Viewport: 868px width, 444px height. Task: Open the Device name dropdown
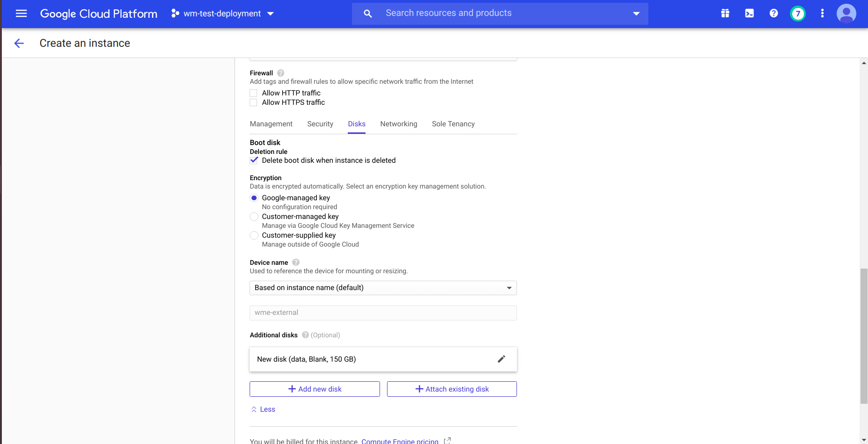pos(383,288)
